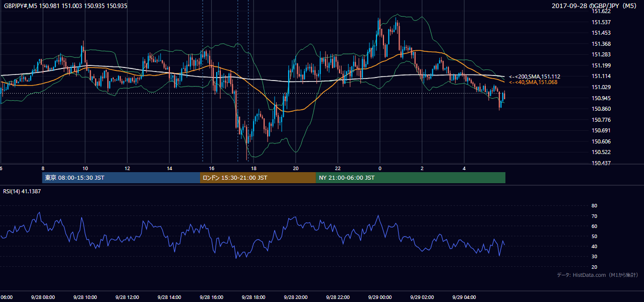
Task: Click price axis value 150.522
Action: pyautogui.click(x=601, y=152)
